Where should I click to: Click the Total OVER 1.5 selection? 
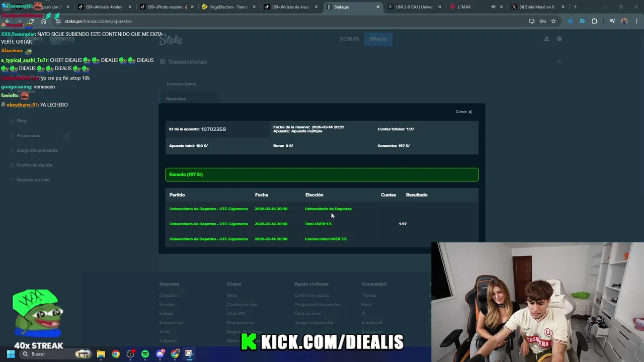318,224
